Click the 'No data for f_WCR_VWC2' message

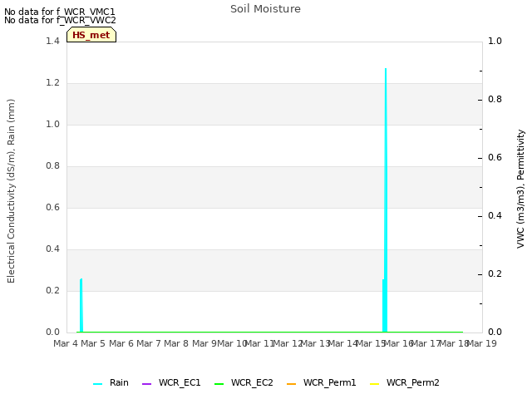coord(60,20)
